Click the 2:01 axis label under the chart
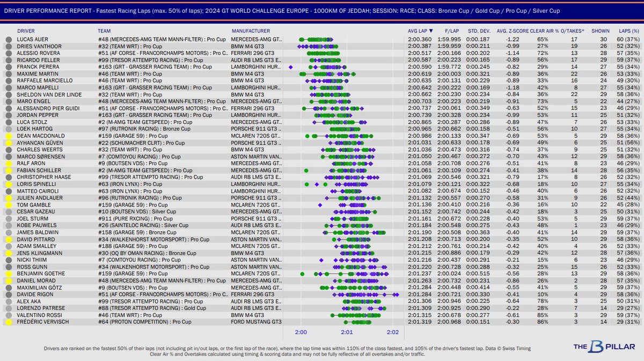The image size is (644, 361). [347, 332]
